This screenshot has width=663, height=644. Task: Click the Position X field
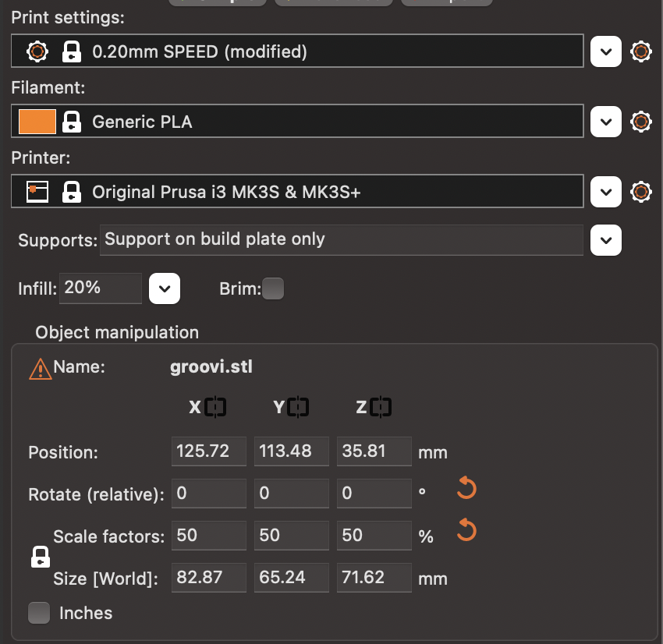pyautogui.click(x=208, y=452)
